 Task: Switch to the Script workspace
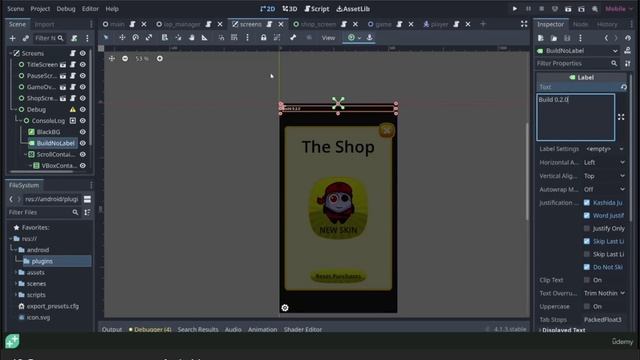pyautogui.click(x=317, y=9)
